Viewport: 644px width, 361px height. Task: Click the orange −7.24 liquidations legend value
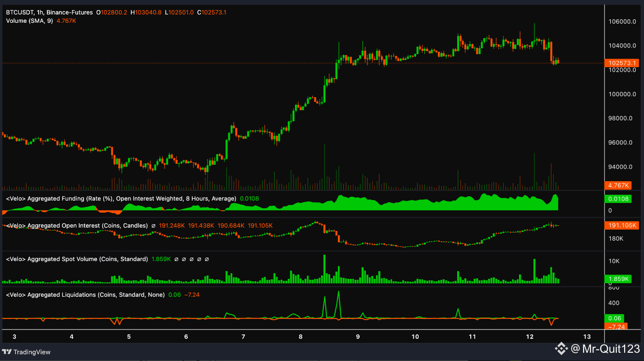[192, 294]
